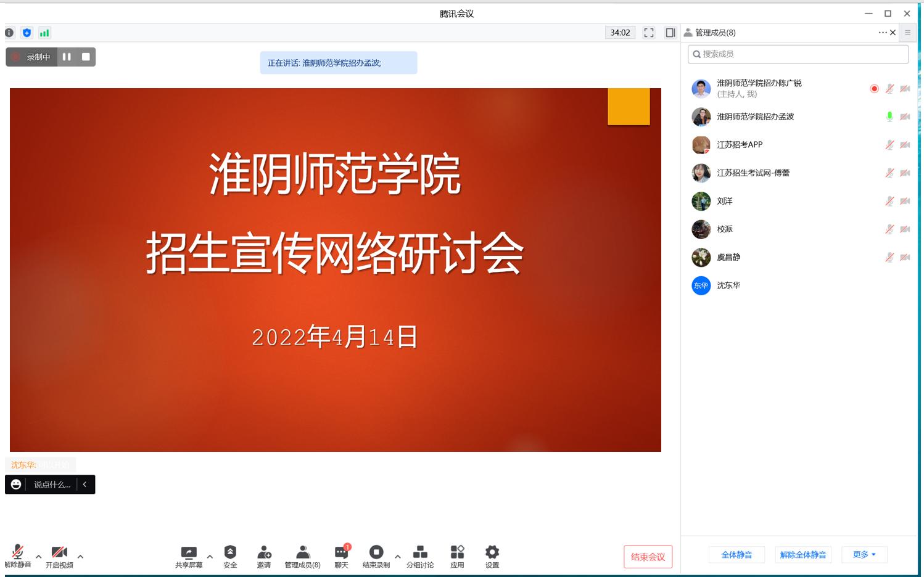Click the 邀请 invite icon
The image size is (924, 577).
click(x=264, y=552)
